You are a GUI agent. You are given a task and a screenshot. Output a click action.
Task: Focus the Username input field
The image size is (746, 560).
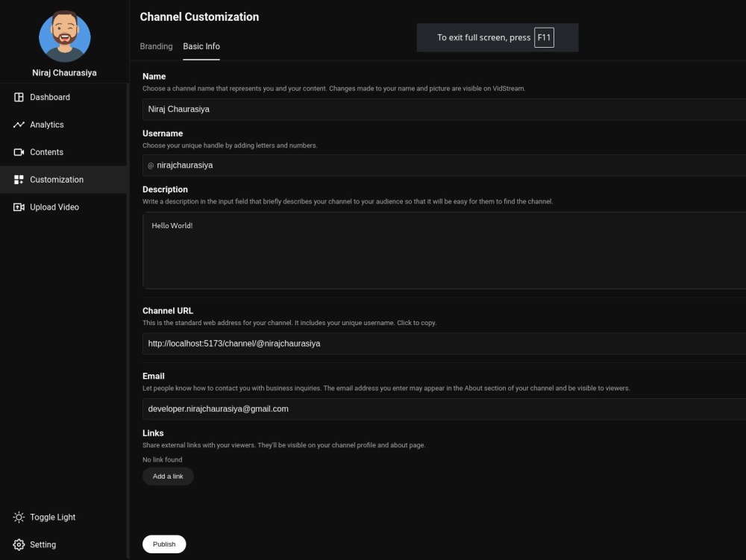(x=445, y=166)
